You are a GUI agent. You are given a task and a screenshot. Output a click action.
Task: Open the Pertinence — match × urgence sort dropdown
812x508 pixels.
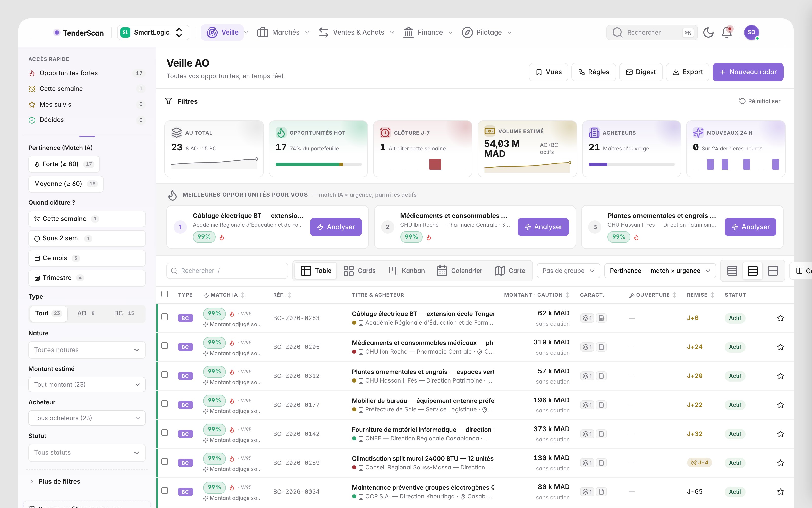(x=660, y=271)
